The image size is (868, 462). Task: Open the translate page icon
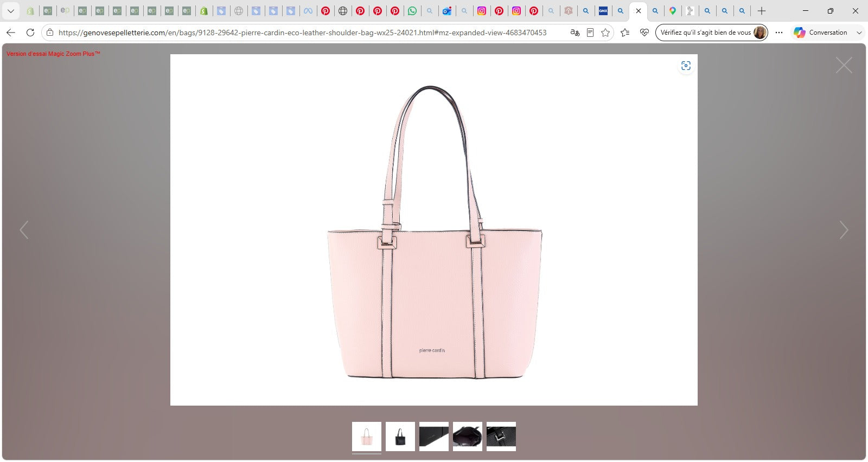click(575, 33)
